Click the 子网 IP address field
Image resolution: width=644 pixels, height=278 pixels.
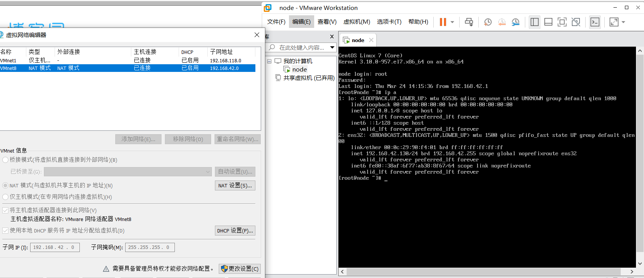pos(55,247)
